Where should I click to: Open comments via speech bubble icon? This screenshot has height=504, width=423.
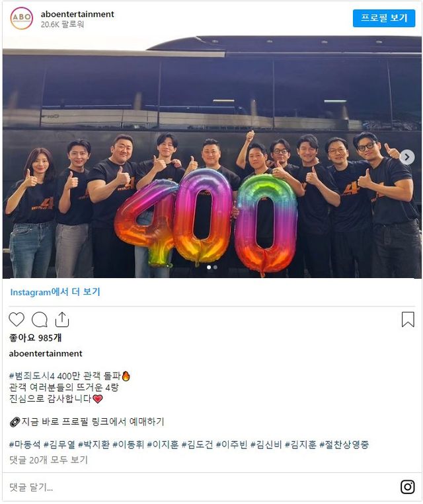click(x=40, y=319)
